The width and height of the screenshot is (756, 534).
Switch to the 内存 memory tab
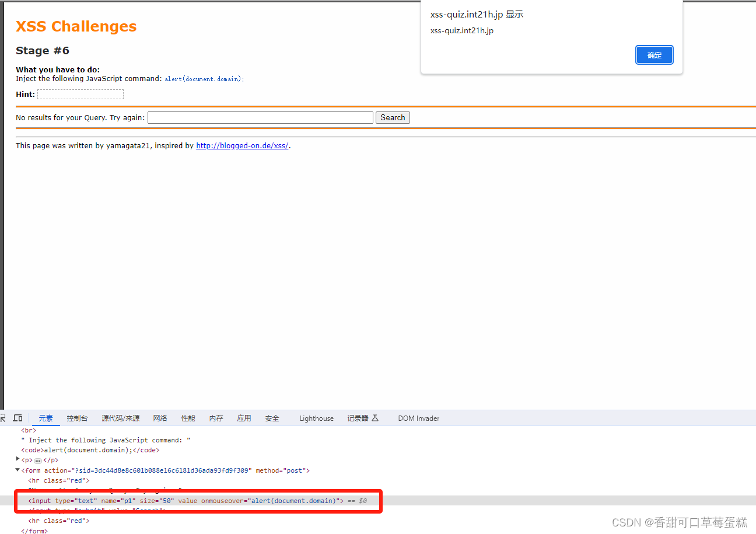[216, 418]
